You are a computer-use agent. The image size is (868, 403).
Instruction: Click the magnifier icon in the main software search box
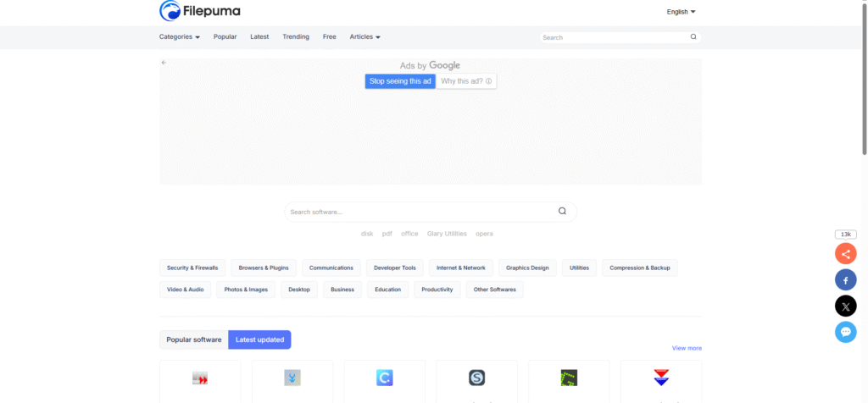click(562, 212)
